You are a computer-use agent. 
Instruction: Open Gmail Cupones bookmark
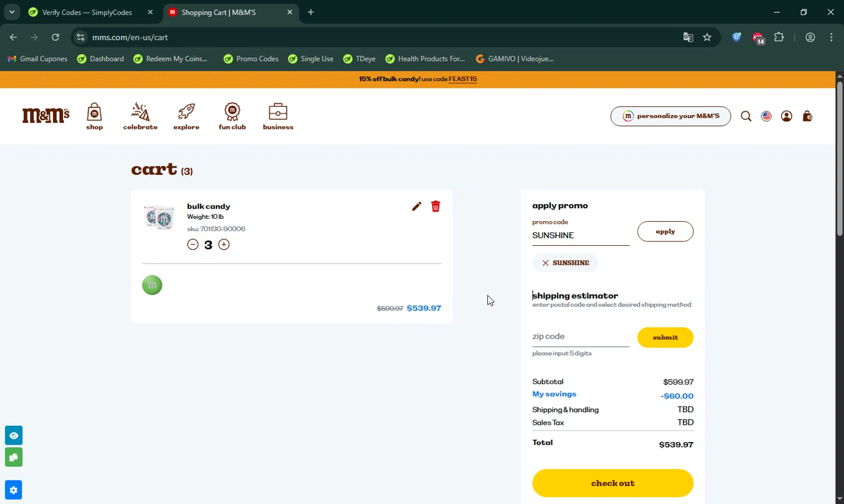[x=37, y=58]
